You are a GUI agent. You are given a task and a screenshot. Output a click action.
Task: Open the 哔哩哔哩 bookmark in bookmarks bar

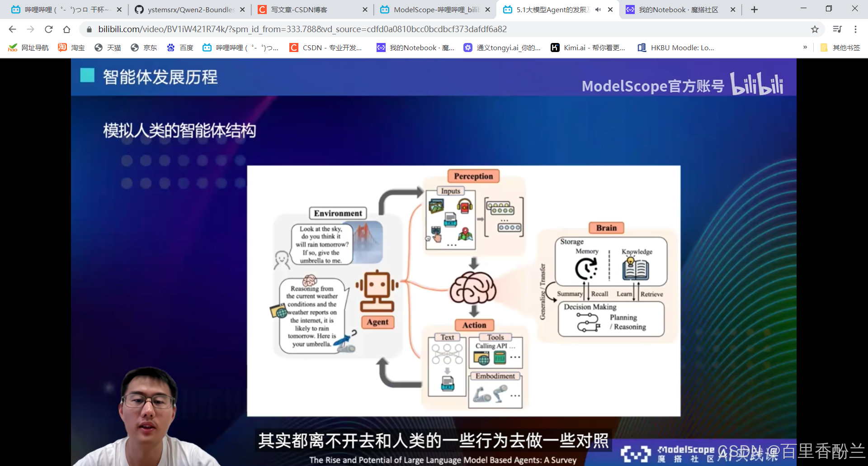tap(241, 48)
